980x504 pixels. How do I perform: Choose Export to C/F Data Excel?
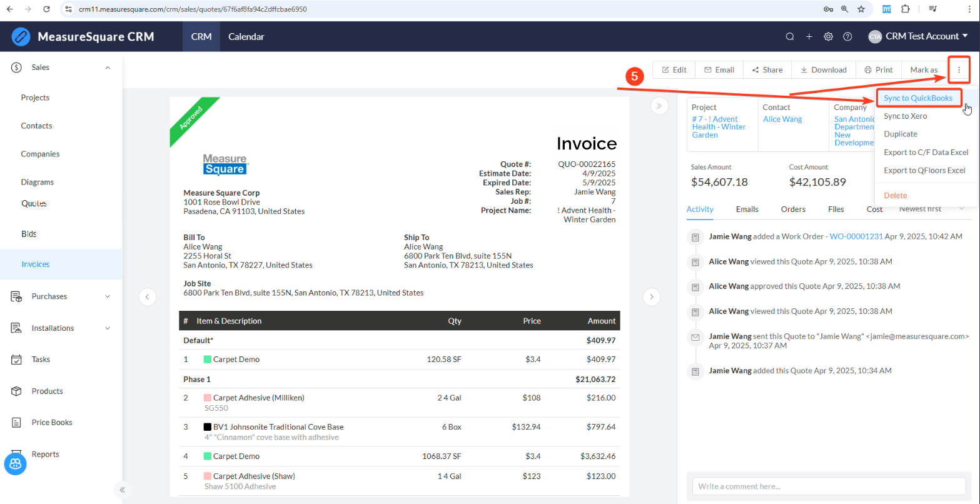[x=926, y=153]
